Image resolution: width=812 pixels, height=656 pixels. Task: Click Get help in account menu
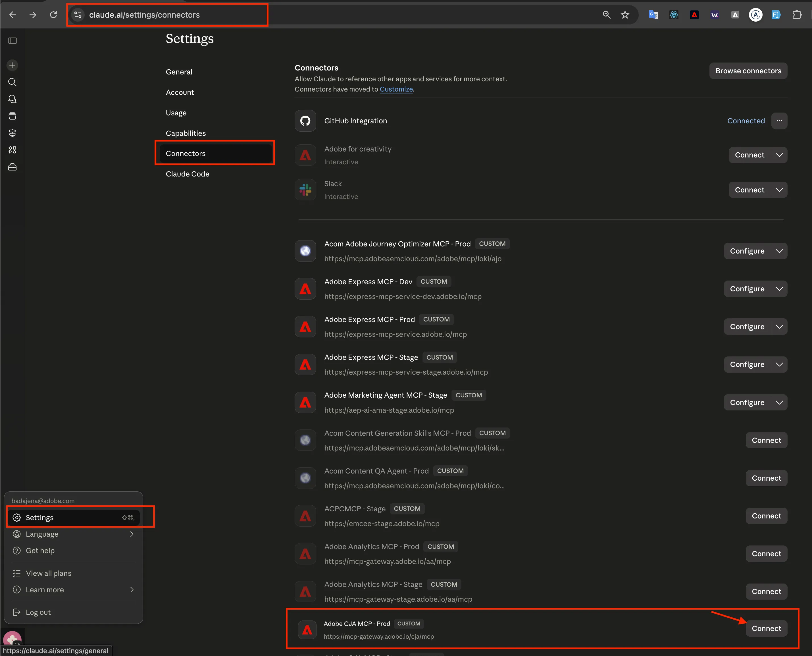[73, 551]
